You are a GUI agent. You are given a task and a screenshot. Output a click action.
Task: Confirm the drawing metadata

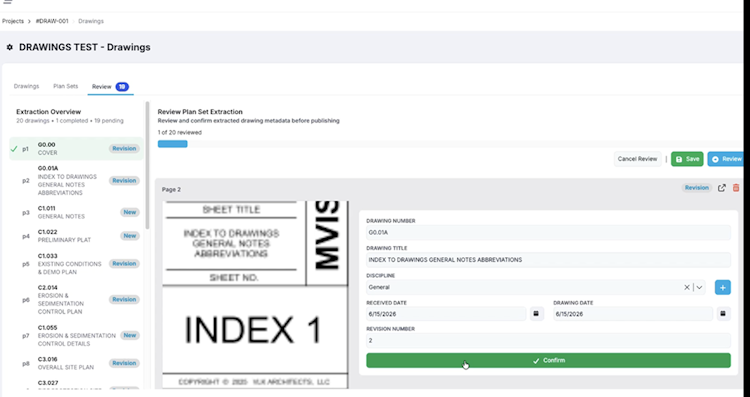tap(548, 361)
